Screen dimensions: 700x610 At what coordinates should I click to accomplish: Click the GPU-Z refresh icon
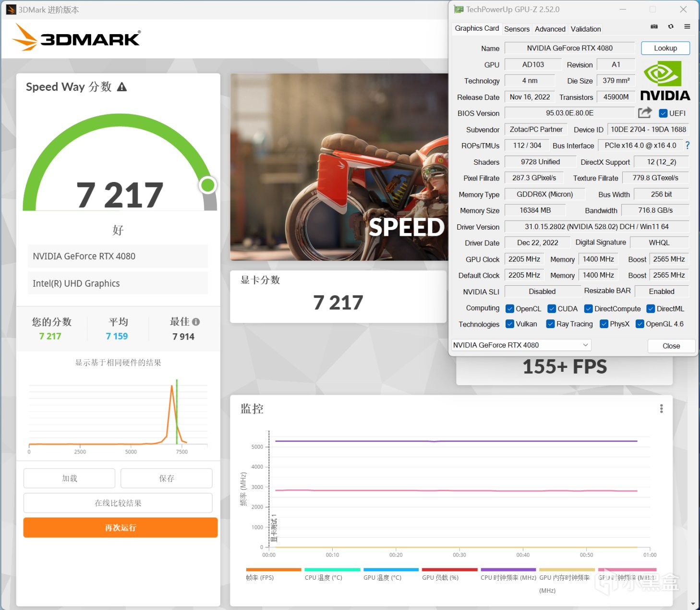point(671,27)
